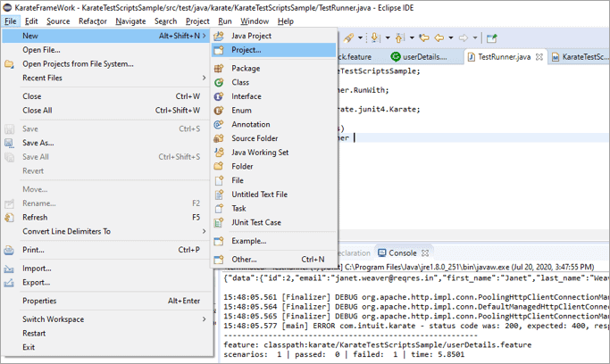Click the Export icon in File menu
Image resolution: width=610 pixels, height=364 pixels.
coord(9,283)
